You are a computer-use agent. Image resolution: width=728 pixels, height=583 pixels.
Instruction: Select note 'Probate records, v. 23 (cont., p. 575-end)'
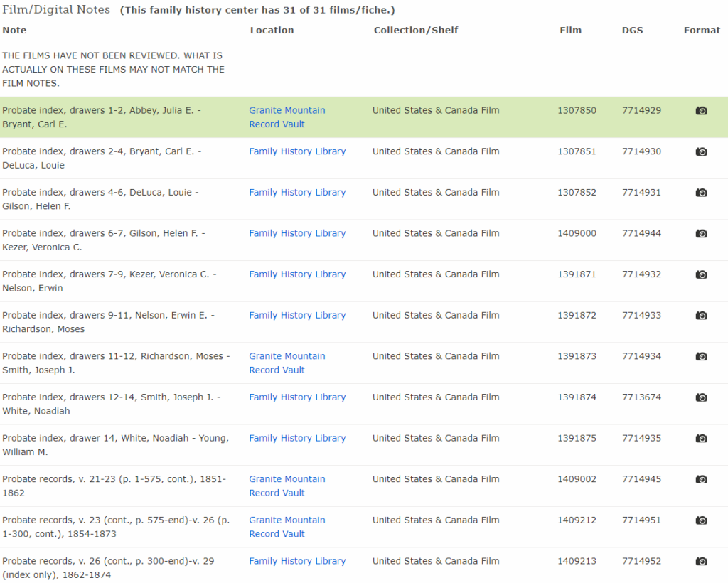(116, 527)
